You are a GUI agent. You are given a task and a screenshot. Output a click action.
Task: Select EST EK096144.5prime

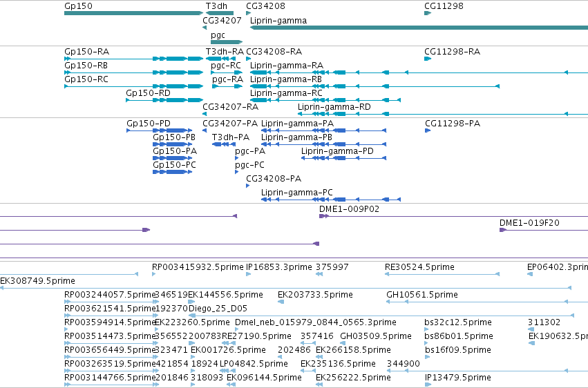[x=264, y=378]
